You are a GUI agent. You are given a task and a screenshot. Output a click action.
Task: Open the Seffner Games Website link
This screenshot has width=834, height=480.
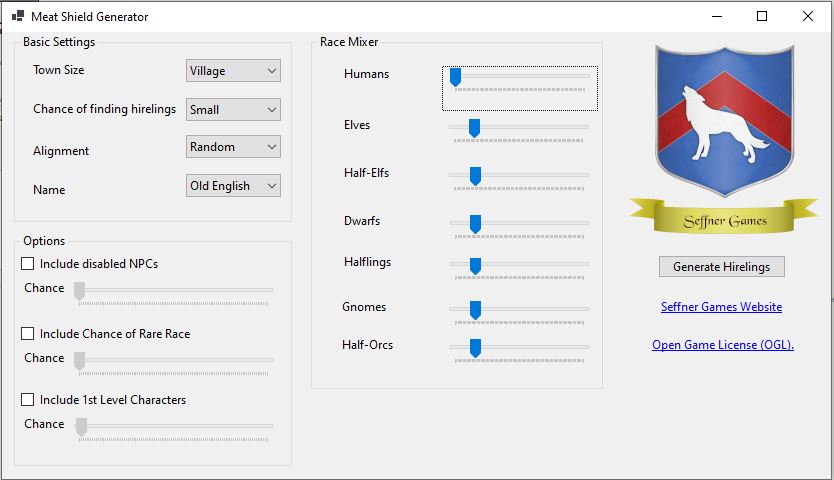tap(721, 307)
